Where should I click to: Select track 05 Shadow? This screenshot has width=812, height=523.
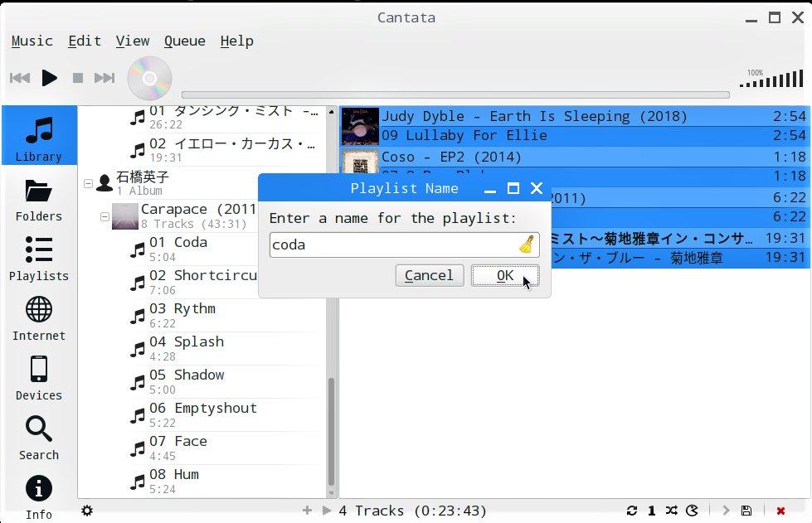click(x=226, y=381)
